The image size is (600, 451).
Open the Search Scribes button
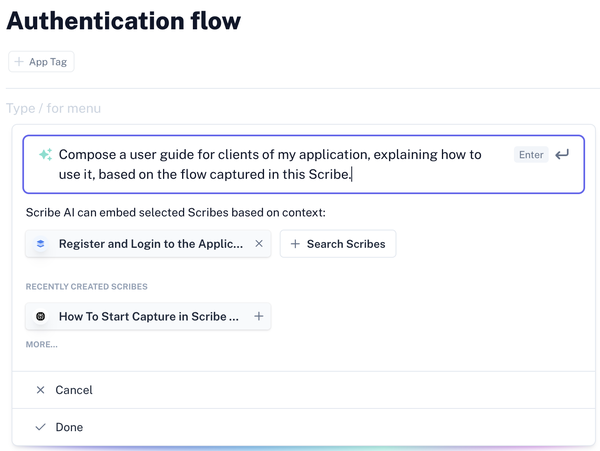[x=338, y=244]
